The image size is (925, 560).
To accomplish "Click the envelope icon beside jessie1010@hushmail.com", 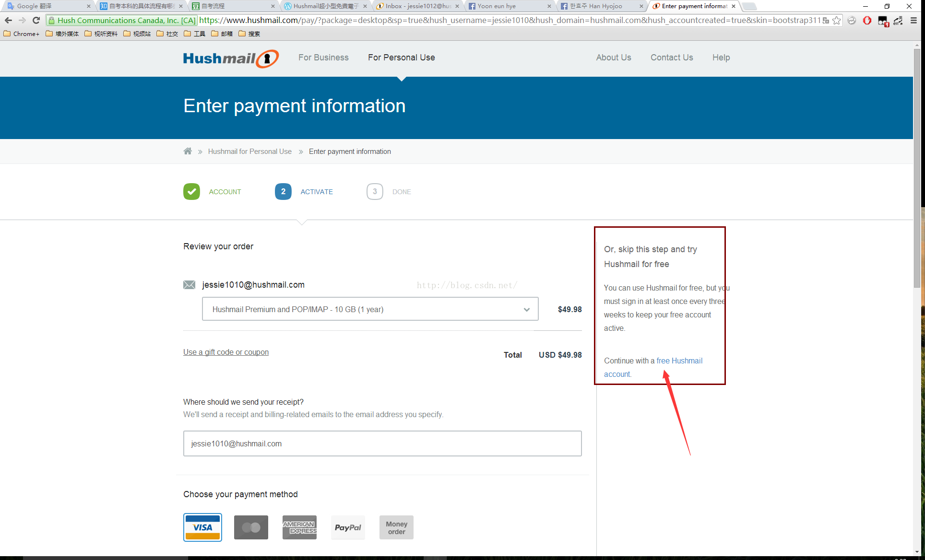I will coord(189,285).
